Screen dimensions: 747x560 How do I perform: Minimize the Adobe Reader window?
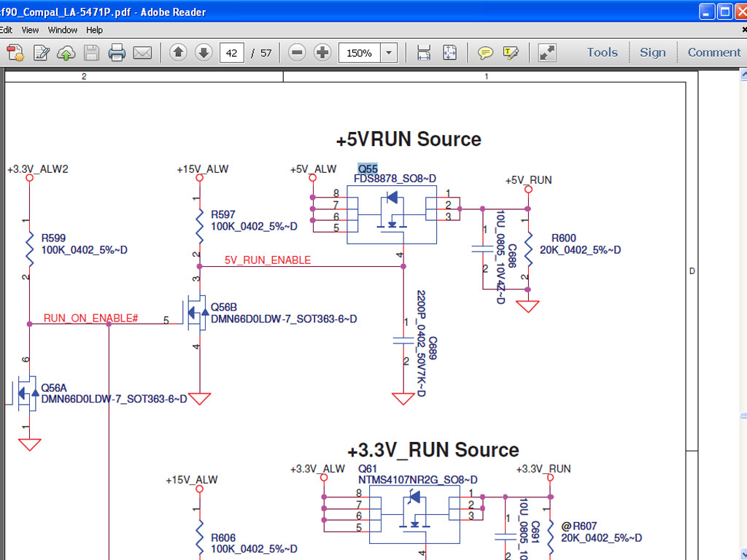point(706,12)
